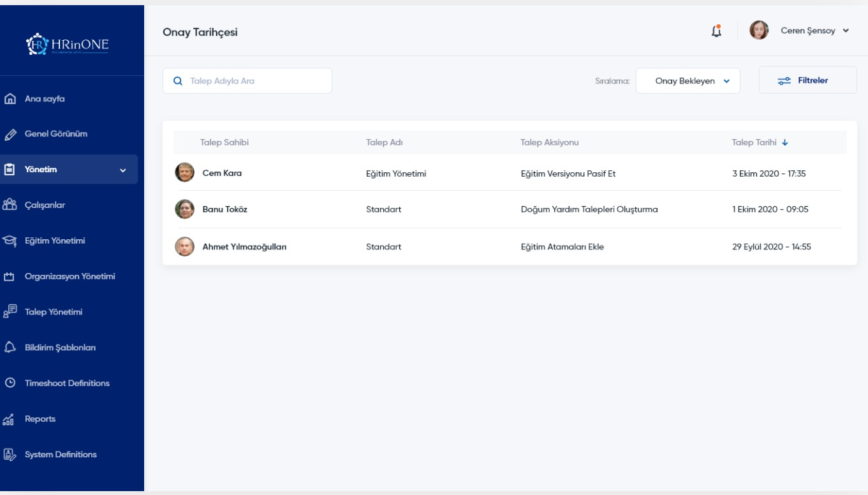This screenshot has width=868, height=495.
Task: Collapse the Yönetim sidebar section
Action: [123, 170]
